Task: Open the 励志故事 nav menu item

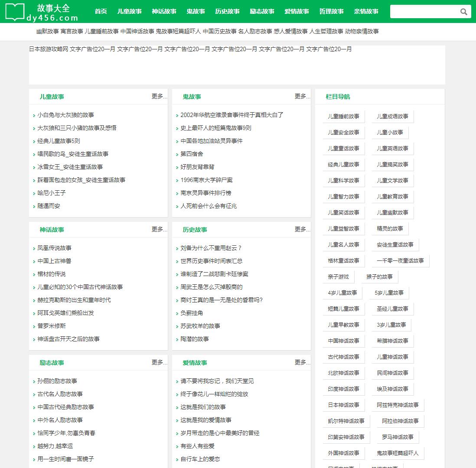Action: (x=262, y=12)
